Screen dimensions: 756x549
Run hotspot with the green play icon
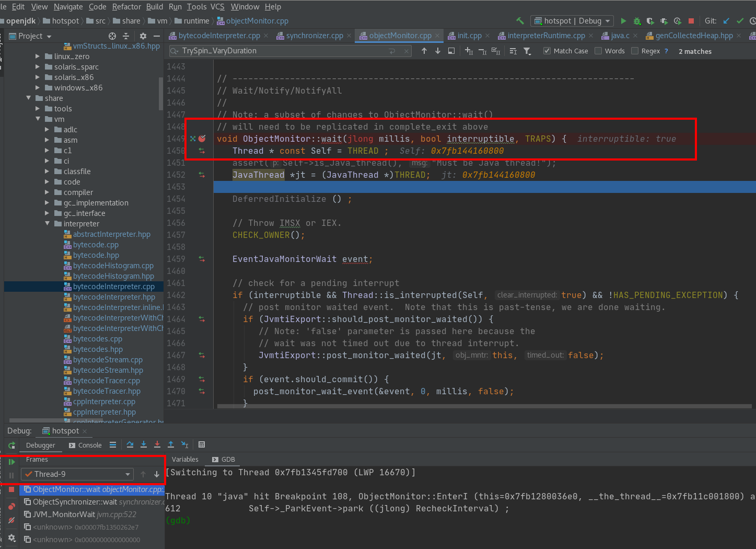pyautogui.click(x=623, y=21)
